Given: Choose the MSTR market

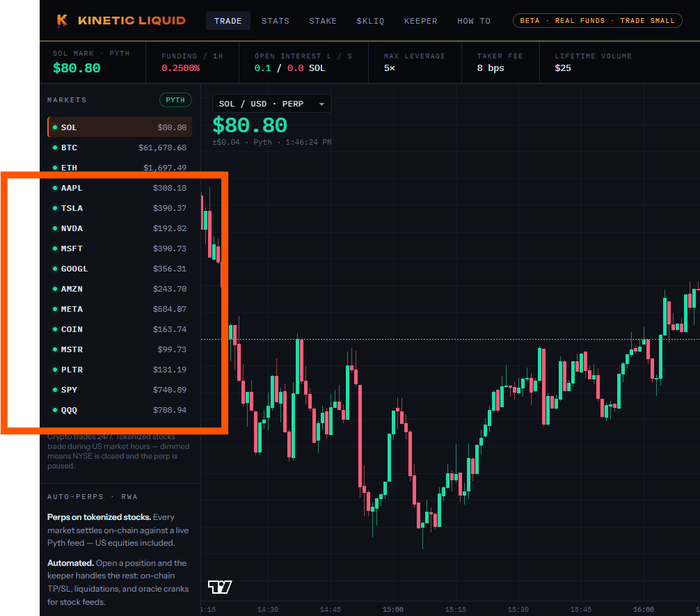Looking at the screenshot, I should 120,349.
